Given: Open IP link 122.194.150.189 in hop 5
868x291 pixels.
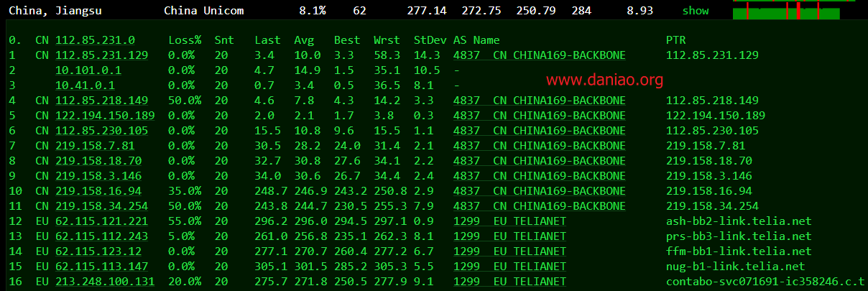Looking at the screenshot, I should point(105,116).
